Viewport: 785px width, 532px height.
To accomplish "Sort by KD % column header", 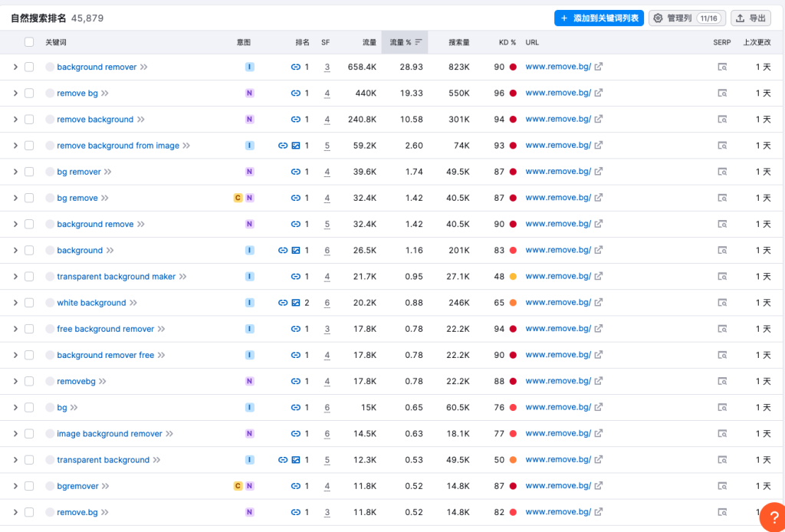I will point(507,42).
